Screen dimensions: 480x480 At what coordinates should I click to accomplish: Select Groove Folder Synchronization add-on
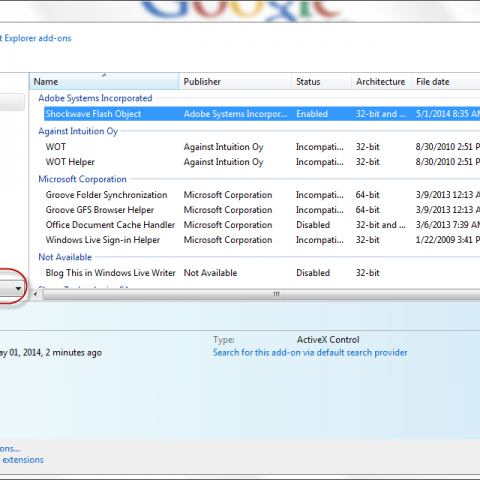click(x=262, y=195)
